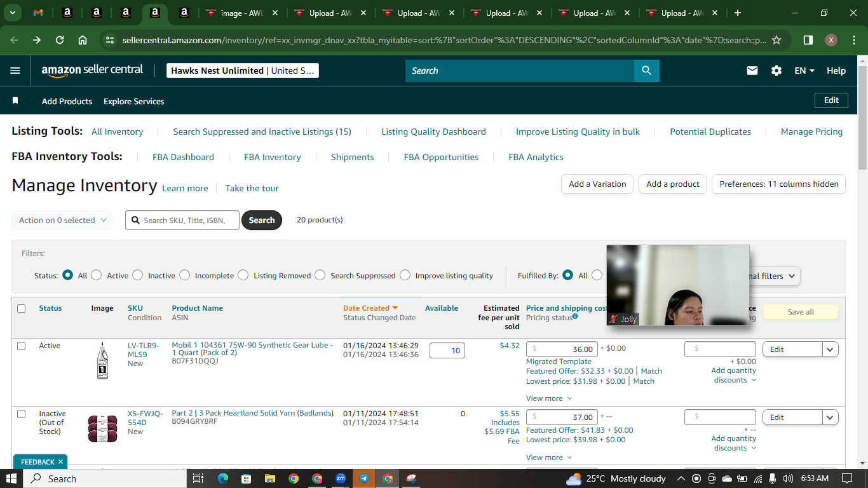This screenshot has width=868, height=488.
Task: Open Preferences: 11 columns hidden
Action: point(779,184)
